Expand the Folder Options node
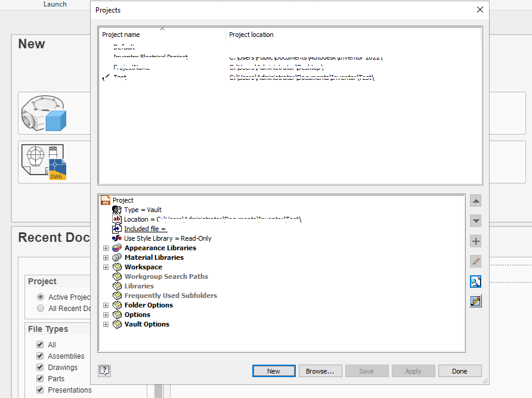 point(106,306)
